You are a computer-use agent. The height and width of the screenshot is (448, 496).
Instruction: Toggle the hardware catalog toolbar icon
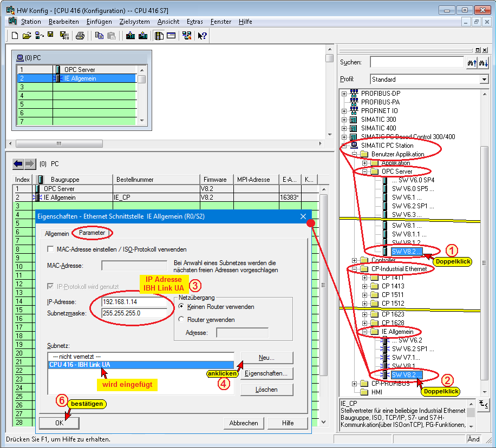[x=159, y=36]
